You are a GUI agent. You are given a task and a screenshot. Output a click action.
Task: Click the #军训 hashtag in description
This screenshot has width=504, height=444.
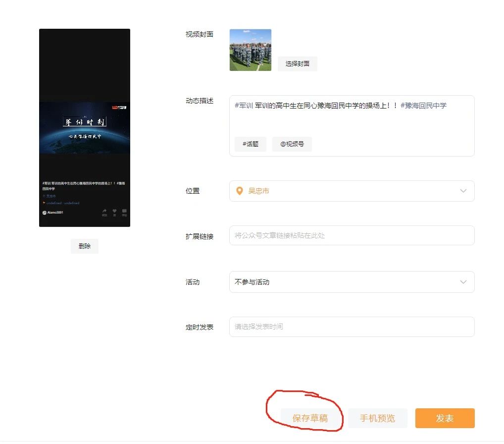[244, 106]
